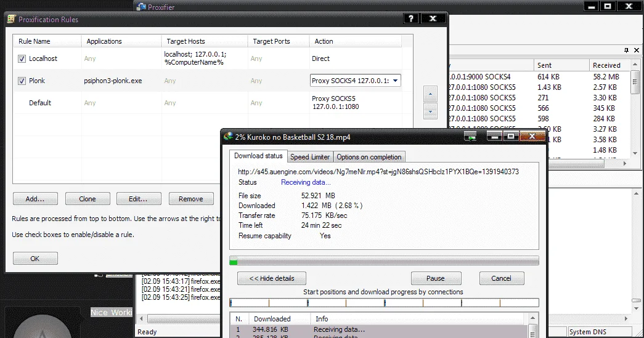Sort rules by Rule Name column

[47, 41]
